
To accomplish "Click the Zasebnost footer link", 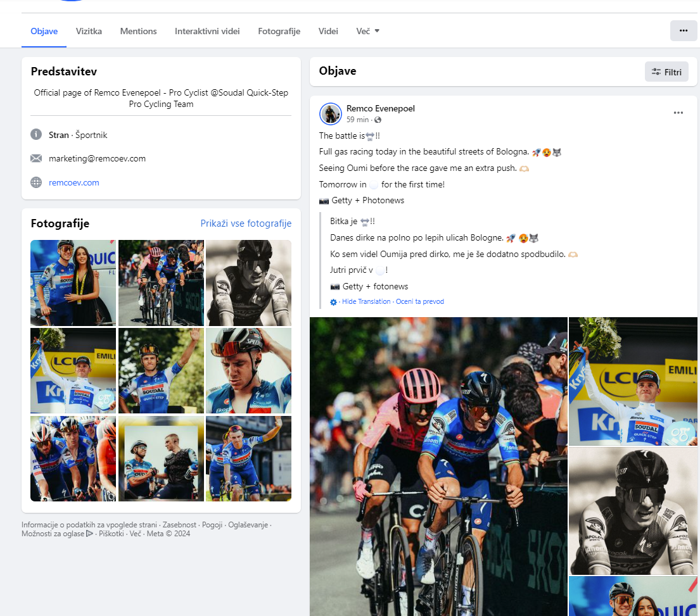I will tap(179, 525).
